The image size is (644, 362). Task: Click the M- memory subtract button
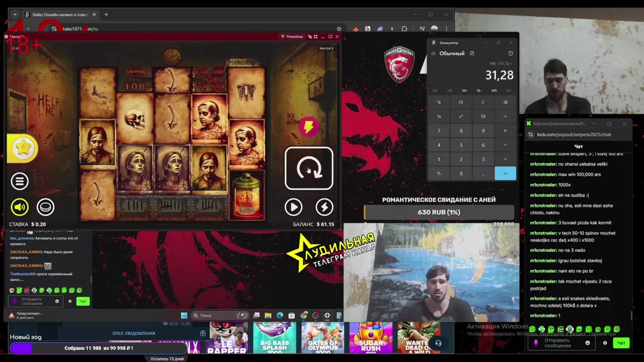pos(479,90)
